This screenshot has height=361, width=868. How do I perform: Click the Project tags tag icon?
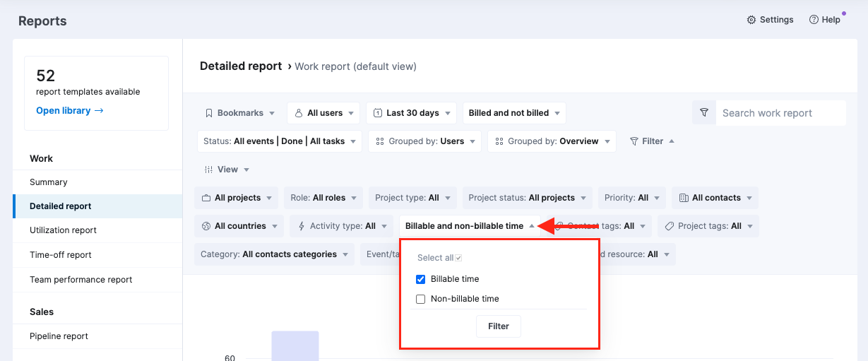669,226
